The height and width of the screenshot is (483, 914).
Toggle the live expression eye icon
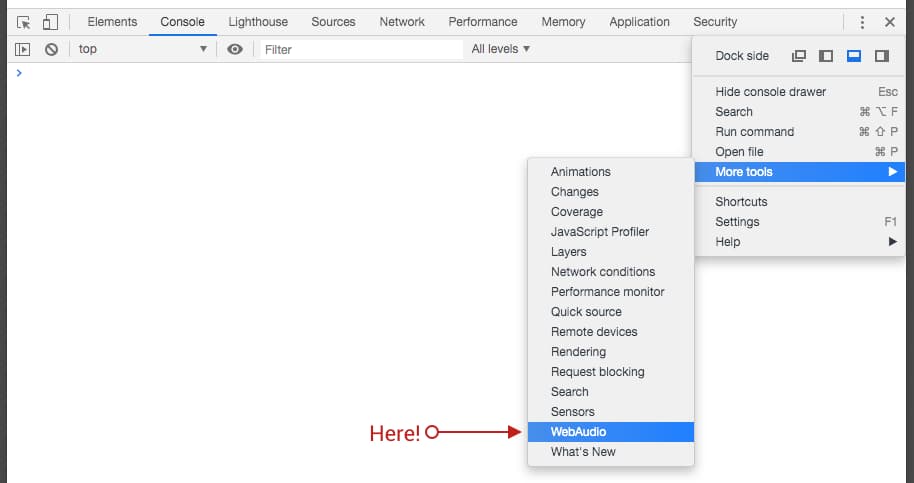235,49
